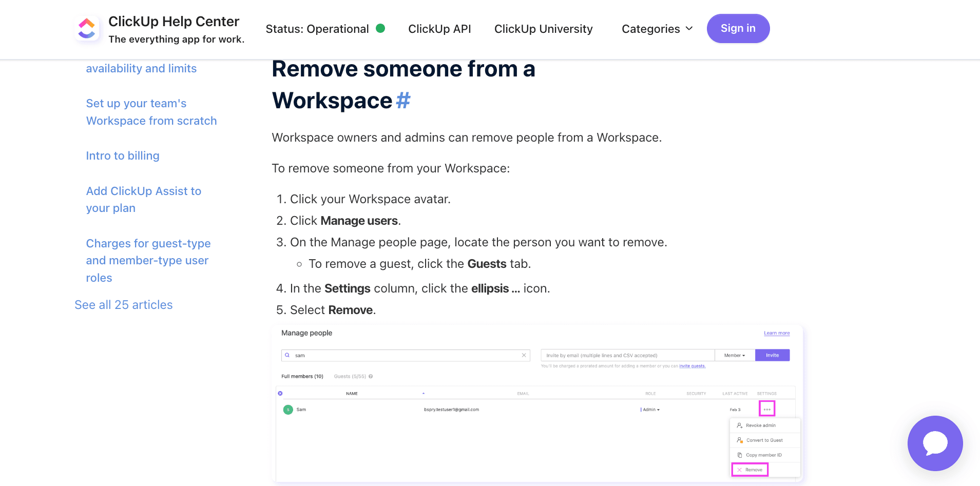
Task: Expand the Categories dropdown
Action: 657,29
